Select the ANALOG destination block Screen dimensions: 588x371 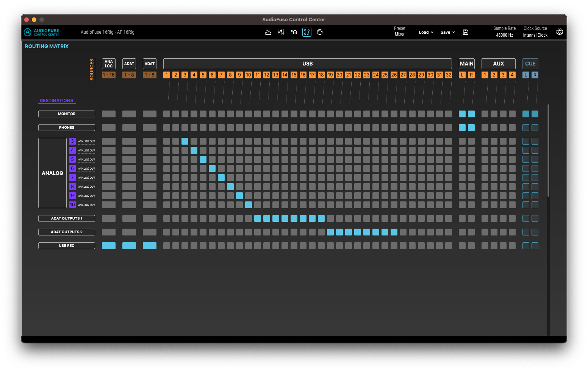point(52,173)
